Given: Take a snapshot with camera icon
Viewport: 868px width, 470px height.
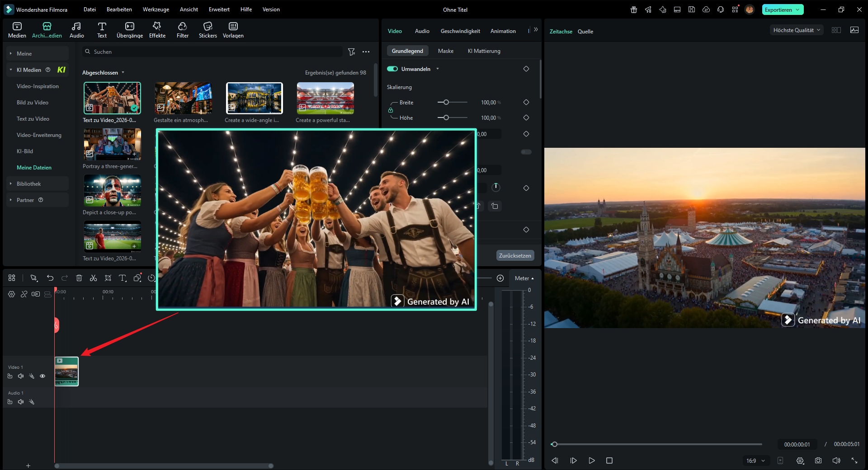Looking at the screenshot, I should click(818, 461).
